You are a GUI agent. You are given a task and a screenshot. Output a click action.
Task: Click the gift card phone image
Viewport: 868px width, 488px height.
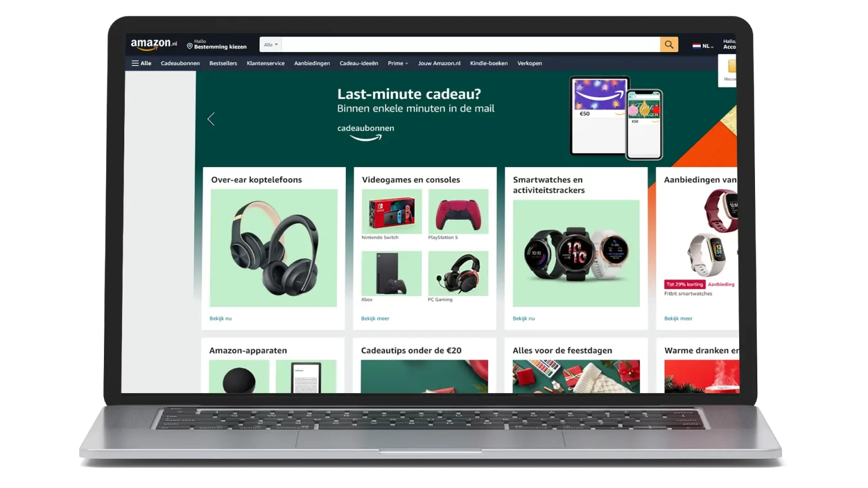pos(644,124)
